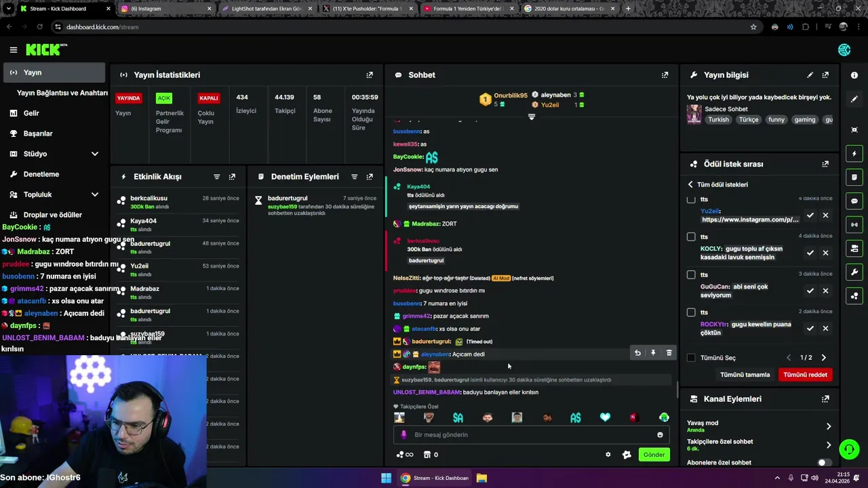868x488 pixels.
Task: Tick the checkbox for GuGuCan's tts request
Action: pyautogui.click(x=691, y=274)
